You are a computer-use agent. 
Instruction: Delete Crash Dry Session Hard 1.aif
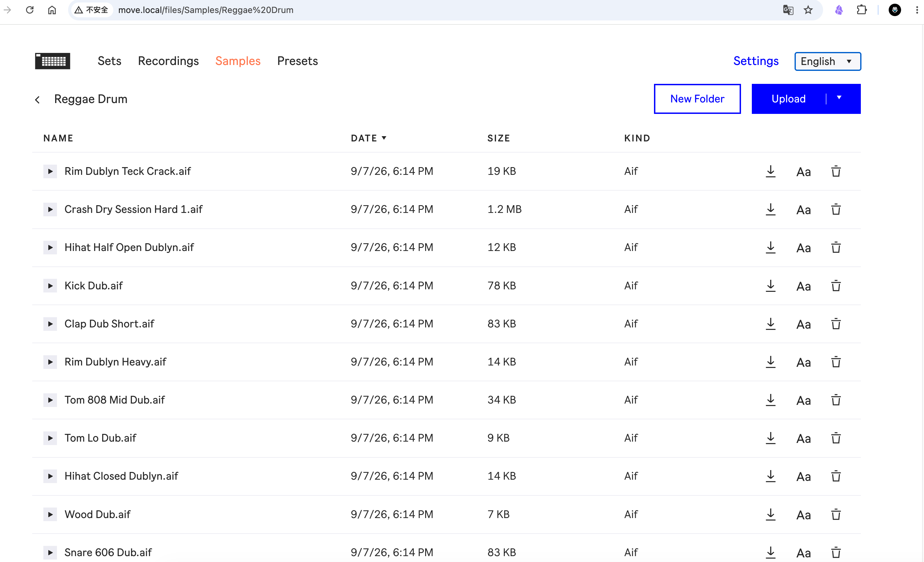point(836,210)
